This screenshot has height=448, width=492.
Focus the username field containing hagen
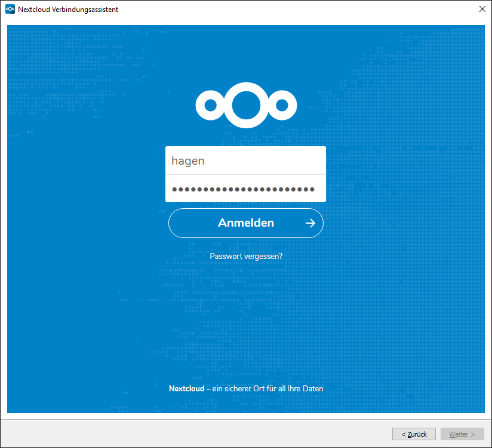(245, 160)
